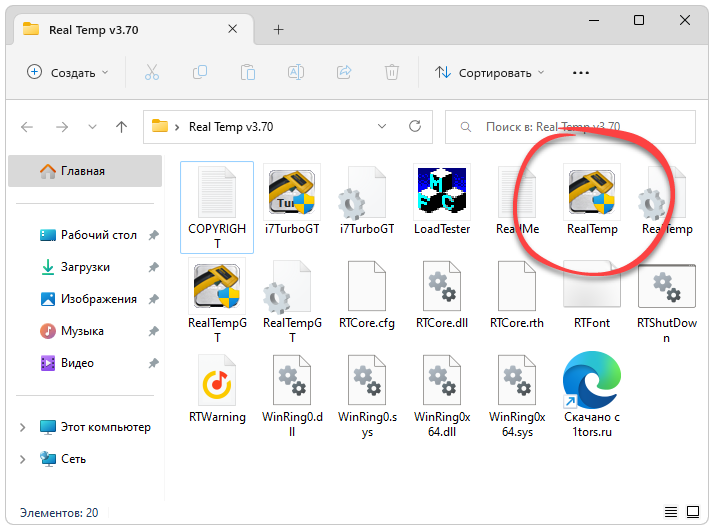Go to Главная in the sidebar
Viewport: 711px width, 529px height.
tap(85, 171)
